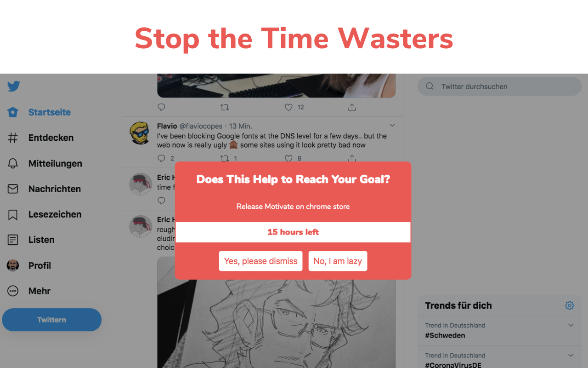Open Entdecken hashtag icon
The image size is (588, 368).
[x=13, y=138]
